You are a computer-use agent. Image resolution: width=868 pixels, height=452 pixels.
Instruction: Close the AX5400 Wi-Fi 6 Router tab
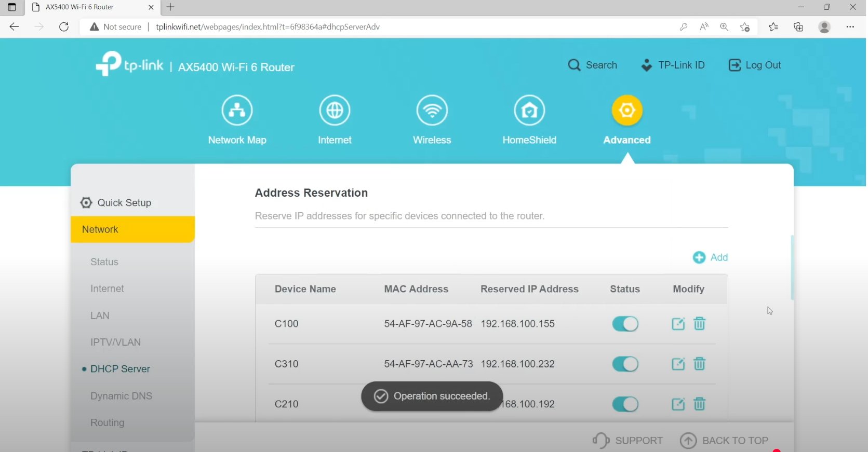[x=151, y=7]
